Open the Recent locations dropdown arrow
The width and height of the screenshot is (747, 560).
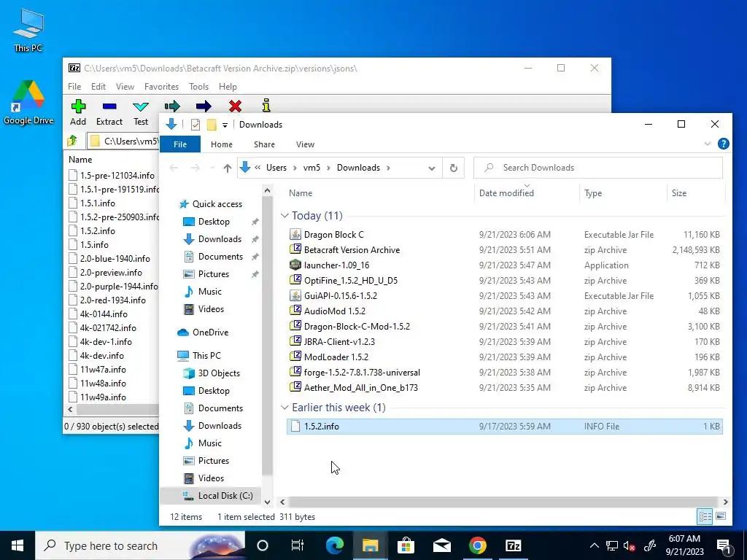pyautogui.click(x=212, y=168)
